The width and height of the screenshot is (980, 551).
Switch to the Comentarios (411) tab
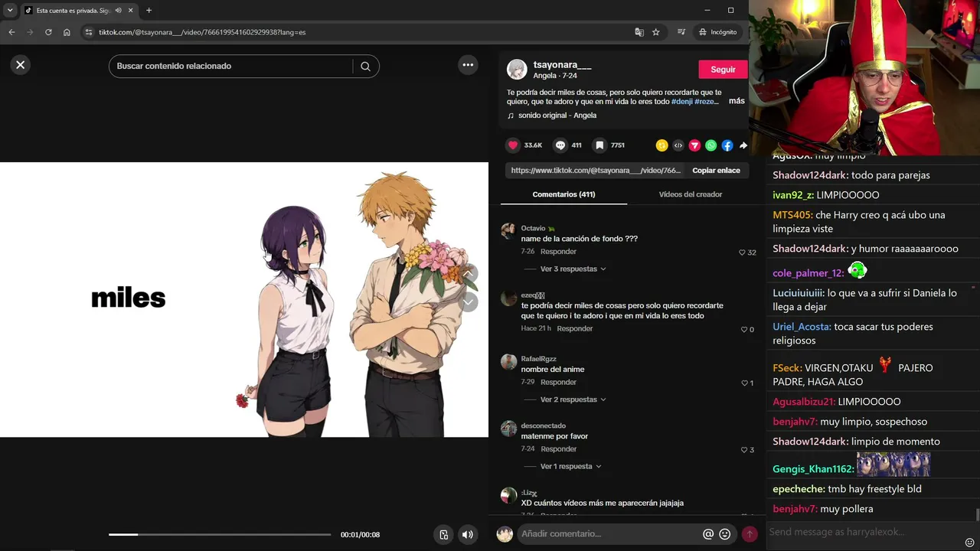[x=563, y=194]
